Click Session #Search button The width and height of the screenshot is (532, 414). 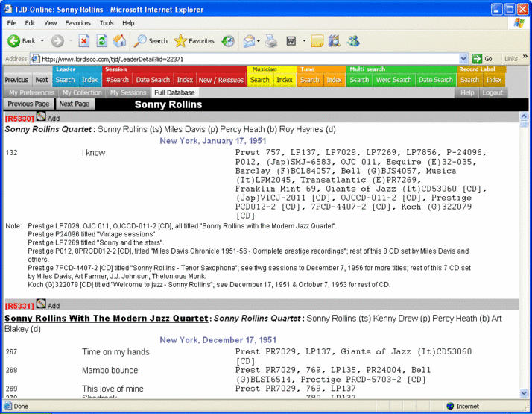coord(117,80)
